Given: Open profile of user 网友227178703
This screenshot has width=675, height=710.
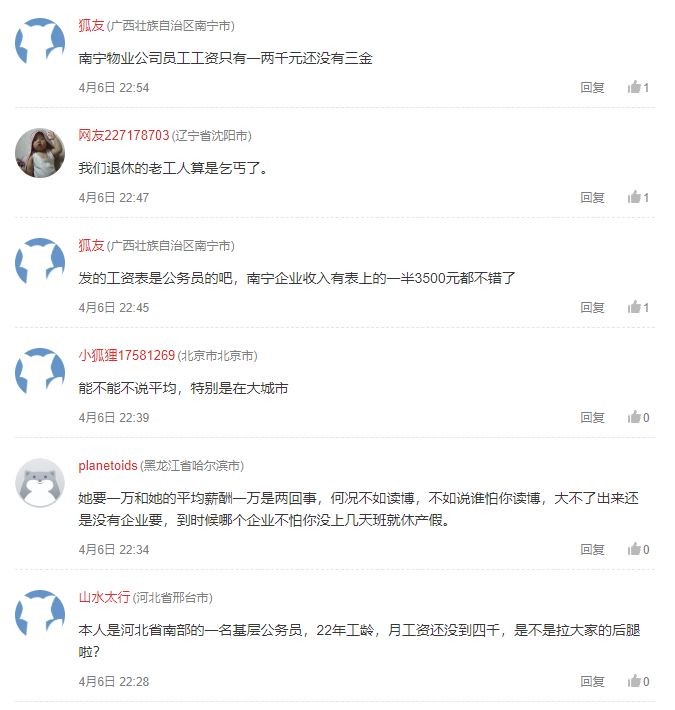Looking at the screenshot, I should (124, 135).
